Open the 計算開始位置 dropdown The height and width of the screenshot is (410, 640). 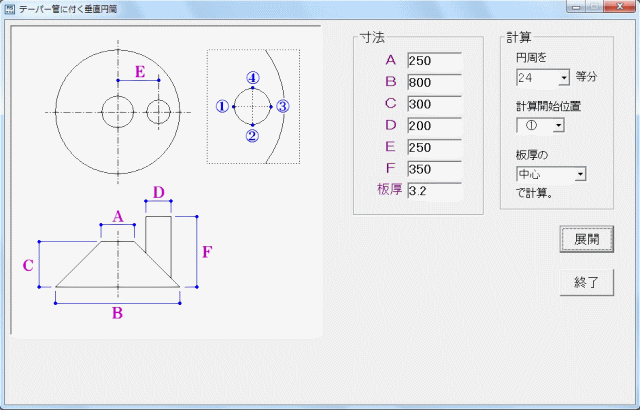click(x=558, y=126)
